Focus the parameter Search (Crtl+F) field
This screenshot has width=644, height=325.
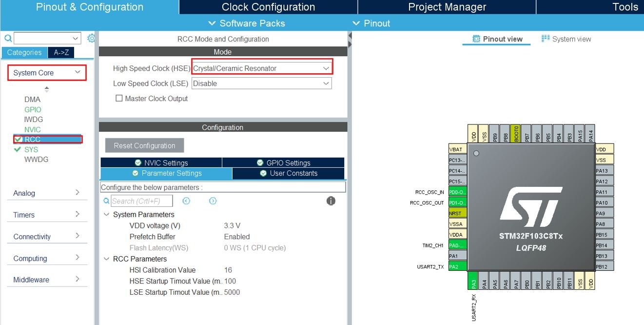coord(142,201)
